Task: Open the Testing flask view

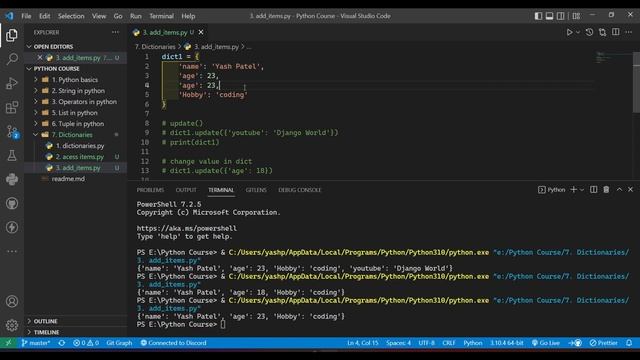Action: pos(12,156)
